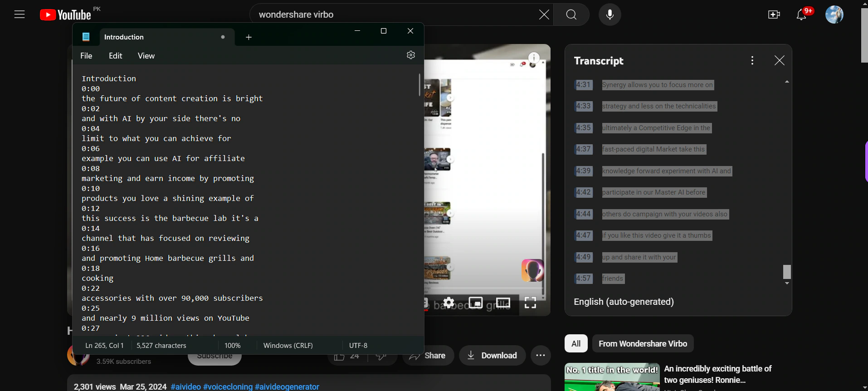Open the #aivideo hashtag link
This screenshot has height=391, width=868.
coord(186,386)
